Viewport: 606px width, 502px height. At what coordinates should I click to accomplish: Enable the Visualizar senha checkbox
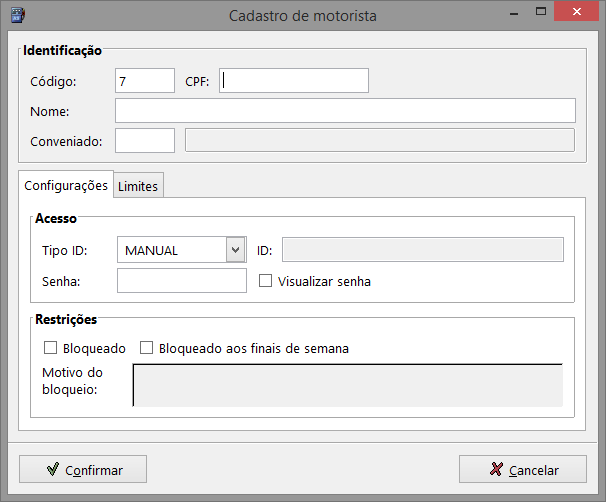[265, 281]
